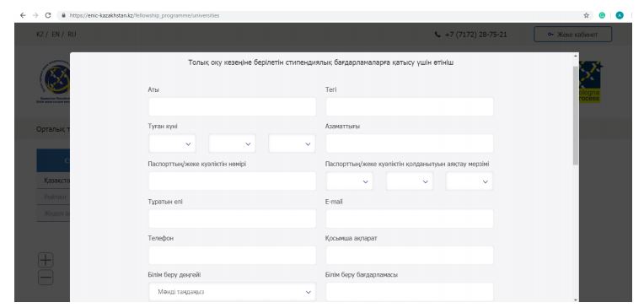Click the padlock site security icon
Viewport: 644px width, 308px height.
pos(63,16)
